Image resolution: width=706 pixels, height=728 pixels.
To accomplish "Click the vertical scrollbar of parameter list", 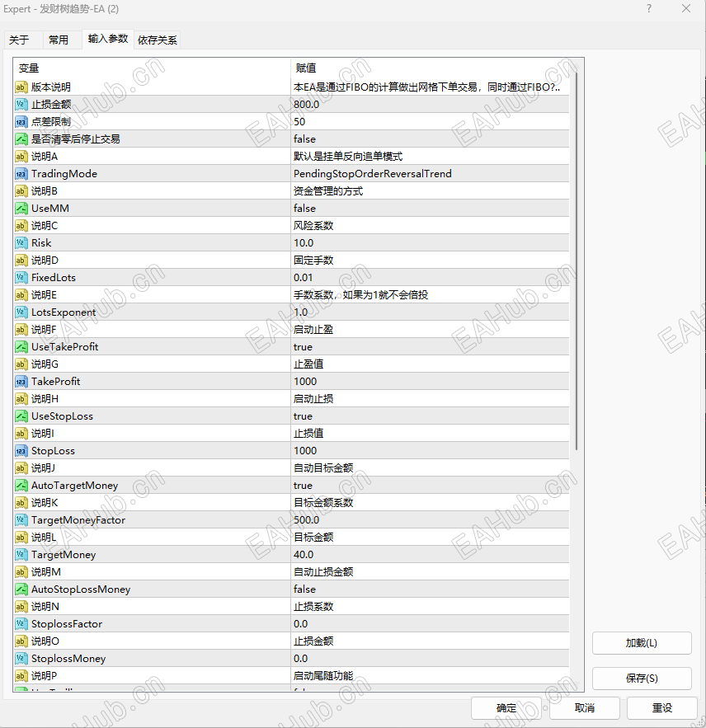I will click(x=577, y=262).
